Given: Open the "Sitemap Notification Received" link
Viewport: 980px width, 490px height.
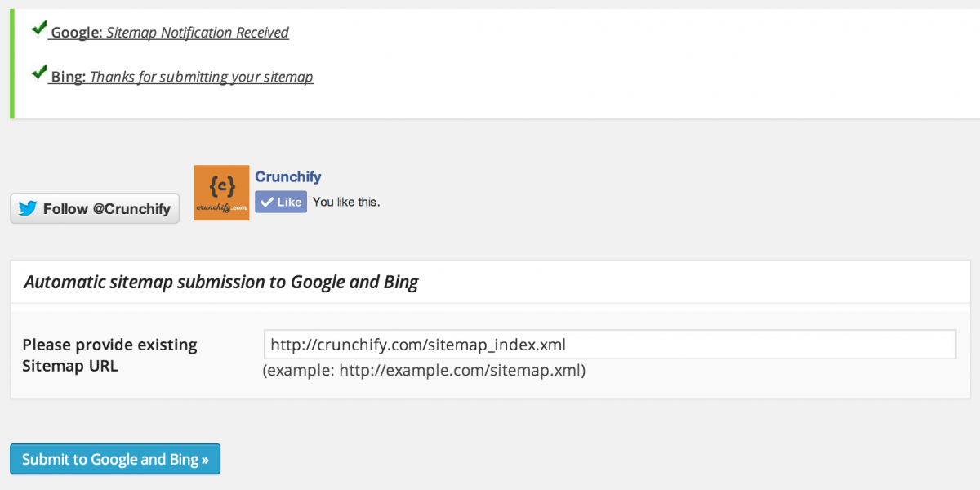Looking at the screenshot, I should point(196,33).
